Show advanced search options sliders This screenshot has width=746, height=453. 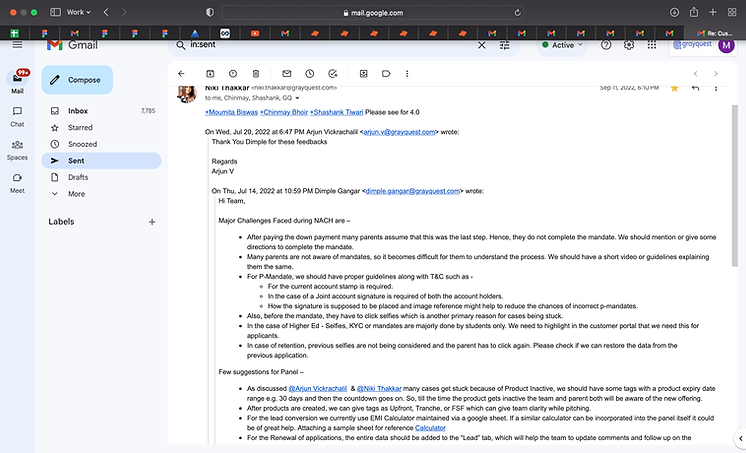505,45
